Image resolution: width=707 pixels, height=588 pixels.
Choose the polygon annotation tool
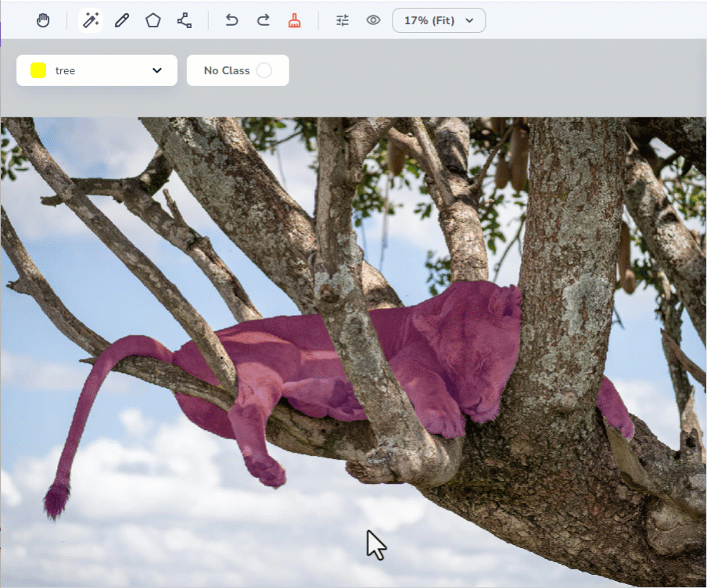coord(153,20)
